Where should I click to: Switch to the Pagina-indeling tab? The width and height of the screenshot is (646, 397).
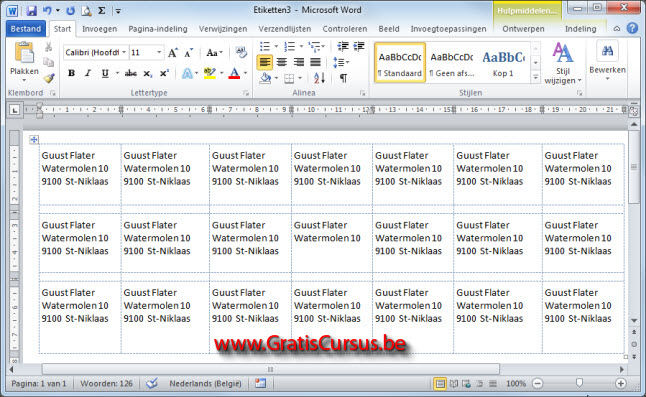coord(158,29)
